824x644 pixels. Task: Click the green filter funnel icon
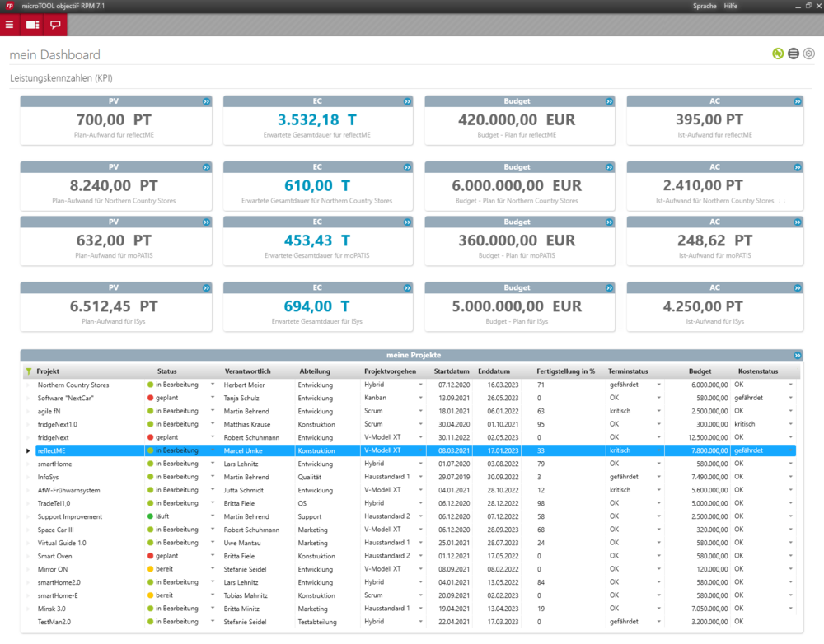(x=29, y=371)
